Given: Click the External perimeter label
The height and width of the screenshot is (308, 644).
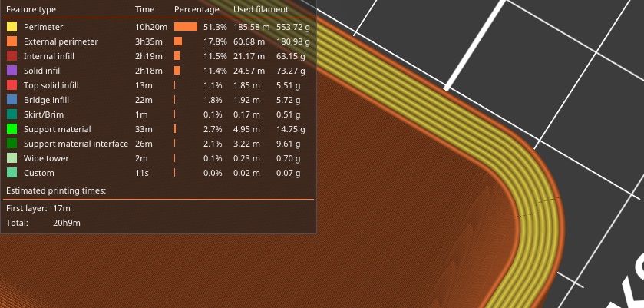Looking at the screenshot, I should point(61,41).
